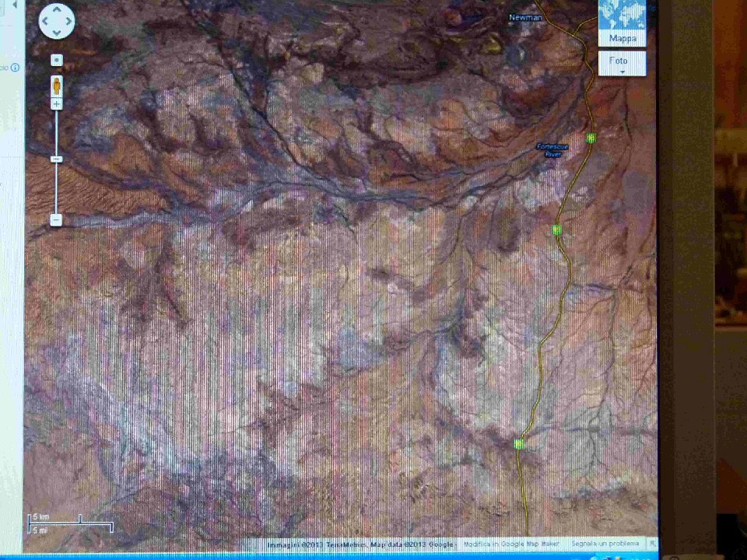Open the Foto dropdown menu

coord(622,64)
